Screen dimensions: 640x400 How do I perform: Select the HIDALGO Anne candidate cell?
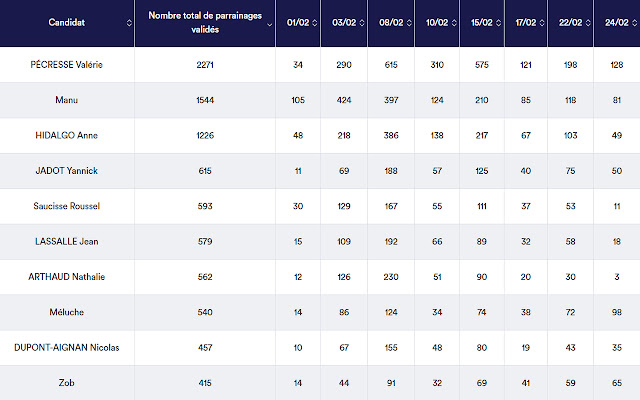click(x=68, y=135)
